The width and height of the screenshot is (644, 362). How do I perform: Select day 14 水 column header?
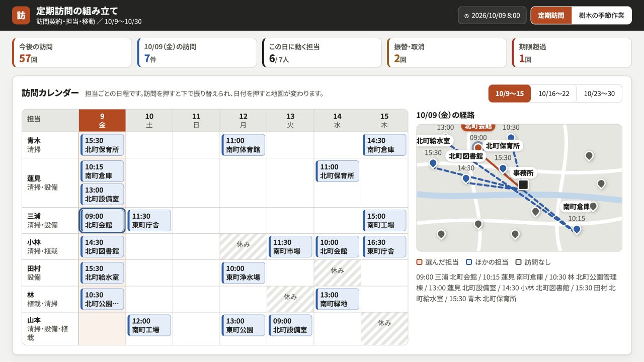[x=337, y=120]
